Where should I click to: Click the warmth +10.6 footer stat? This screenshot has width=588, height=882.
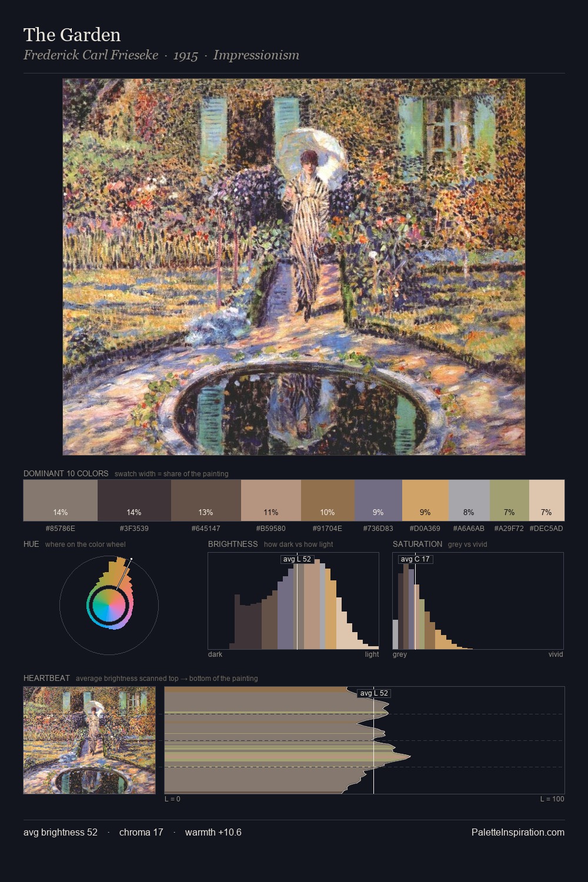[x=213, y=832]
